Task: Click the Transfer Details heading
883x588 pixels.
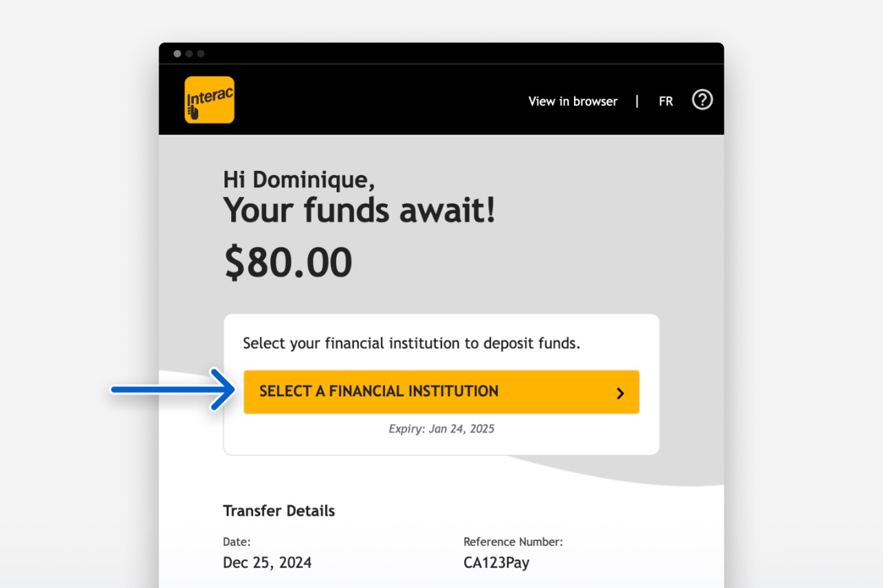Action: [x=279, y=511]
